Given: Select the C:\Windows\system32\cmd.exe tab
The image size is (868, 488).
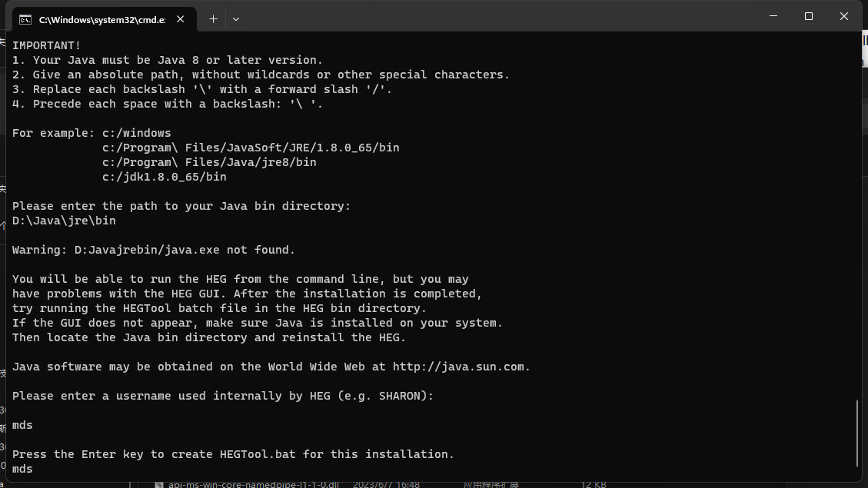Looking at the screenshot, I should (104, 19).
